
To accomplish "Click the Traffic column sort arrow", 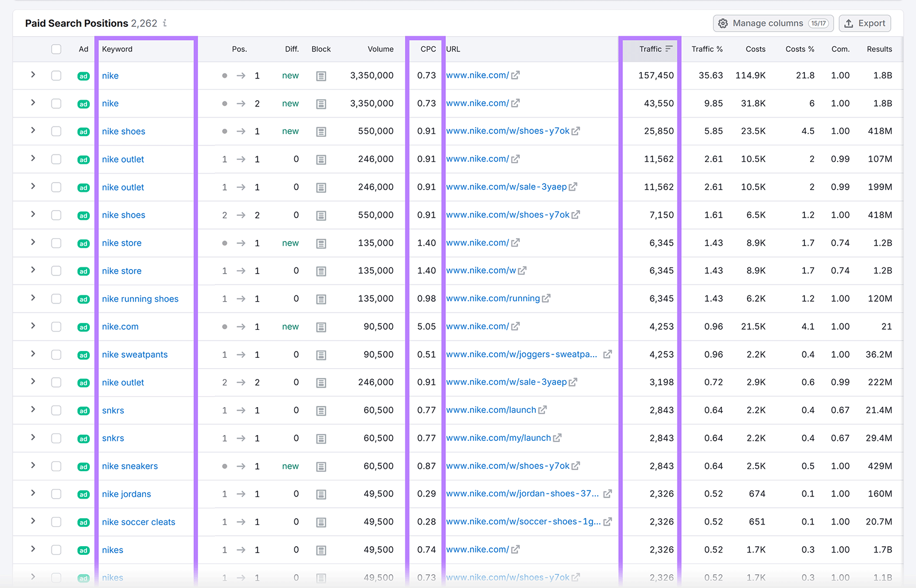I will coord(670,49).
